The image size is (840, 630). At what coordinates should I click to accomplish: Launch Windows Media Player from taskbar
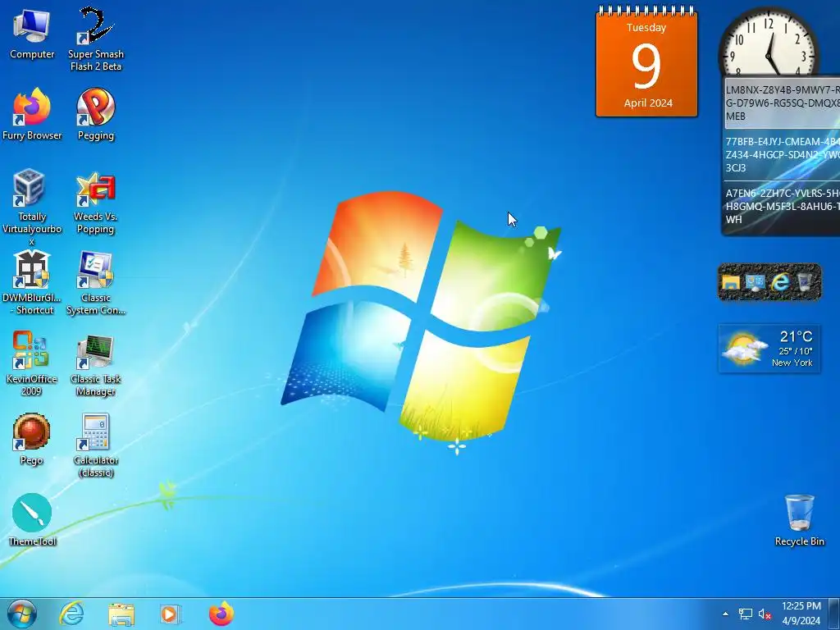[x=171, y=614]
